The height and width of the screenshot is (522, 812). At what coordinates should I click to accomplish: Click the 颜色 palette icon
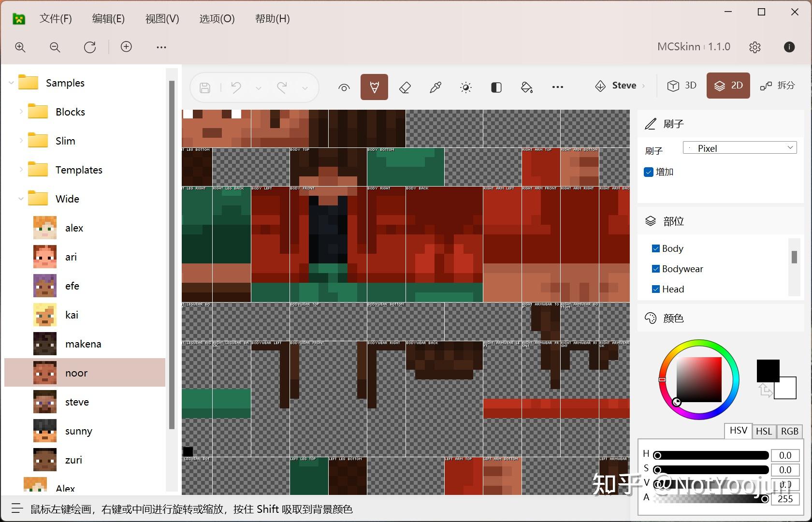[651, 318]
